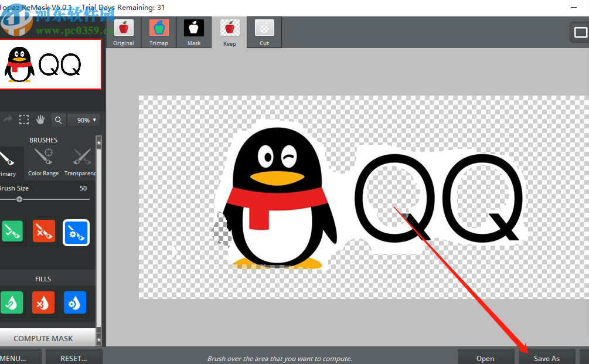Image resolution: width=589 pixels, height=364 pixels.
Task: Click the Brush Size value 50
Action: point(83,188)
